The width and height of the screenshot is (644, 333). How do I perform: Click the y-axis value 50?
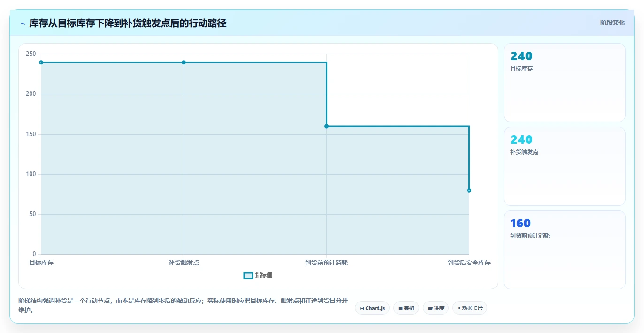coord(33,214)
